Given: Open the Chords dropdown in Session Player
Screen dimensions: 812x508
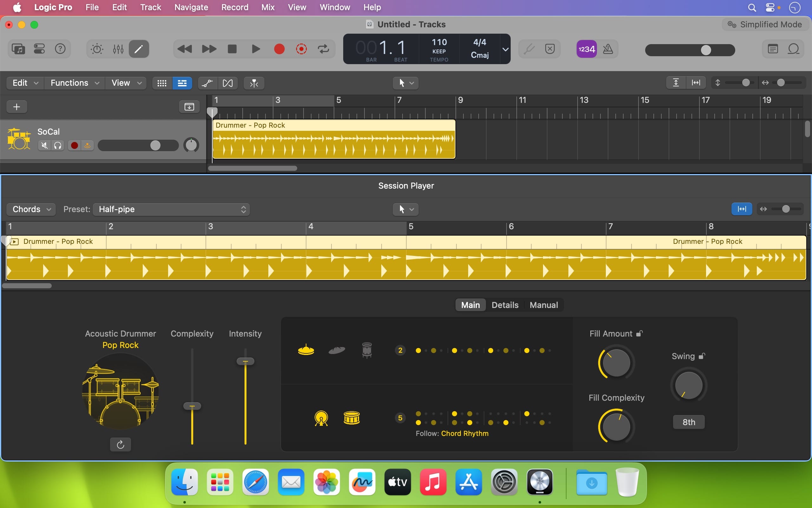Looking at the screenshot, I should coord(31,209).
